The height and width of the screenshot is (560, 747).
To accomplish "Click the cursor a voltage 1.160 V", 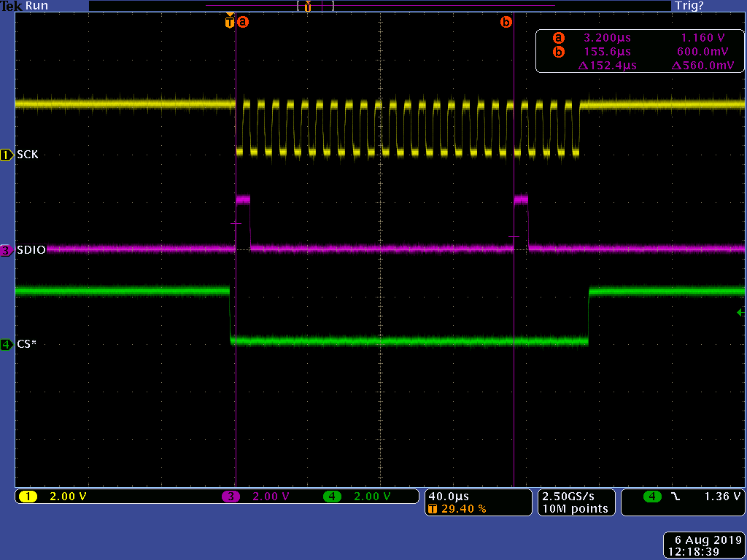I will pyautogui.click(x=703, y=38).
